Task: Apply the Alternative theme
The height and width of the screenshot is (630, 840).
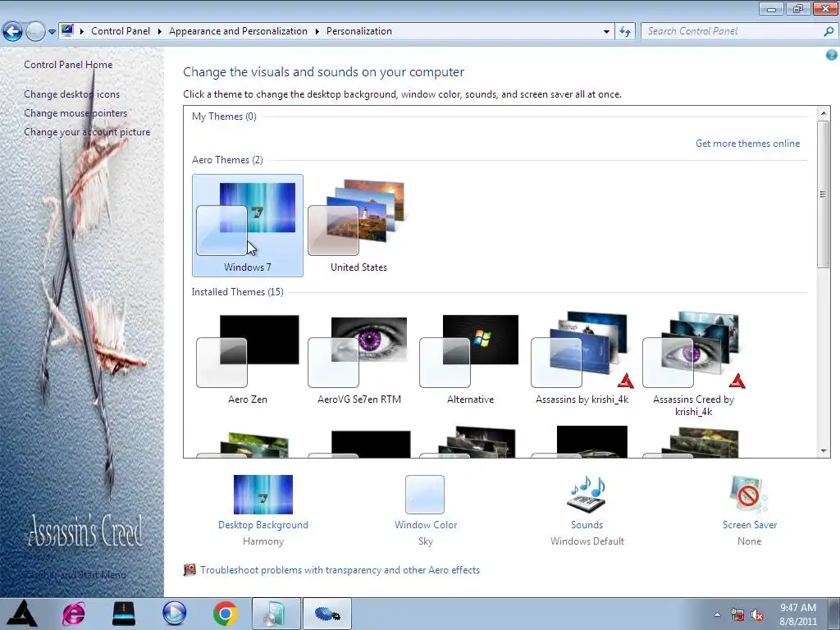Action: (x=470, y=359)
